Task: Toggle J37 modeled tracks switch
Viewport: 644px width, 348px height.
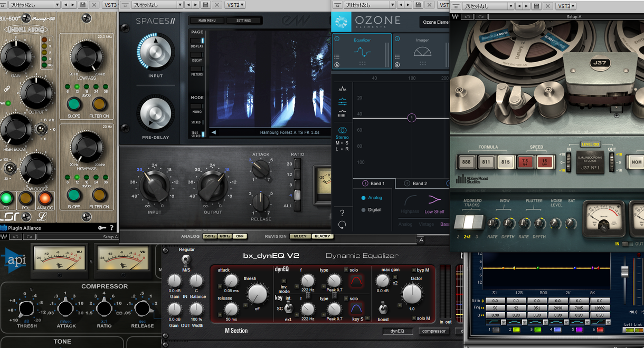Action: coord(469,222)
